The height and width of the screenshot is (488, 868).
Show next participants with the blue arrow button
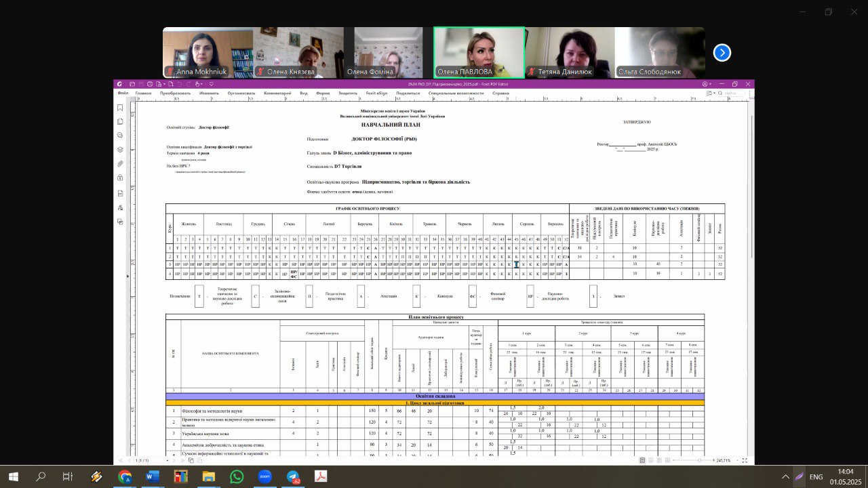[722, 52]
